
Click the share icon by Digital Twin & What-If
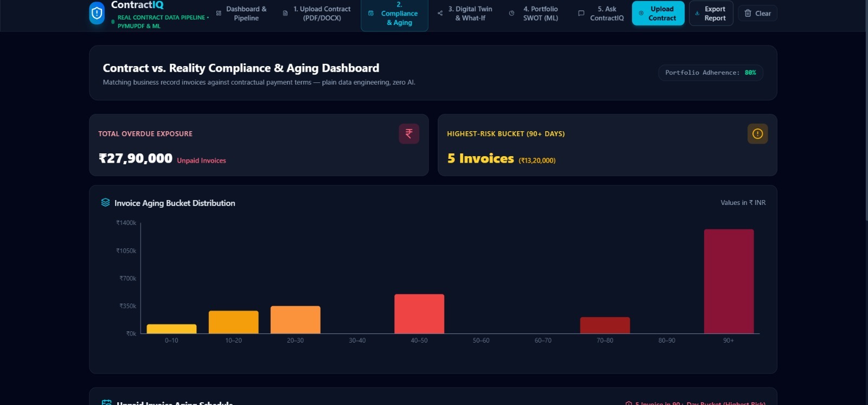pyautogui.click(x=440, y=13)
